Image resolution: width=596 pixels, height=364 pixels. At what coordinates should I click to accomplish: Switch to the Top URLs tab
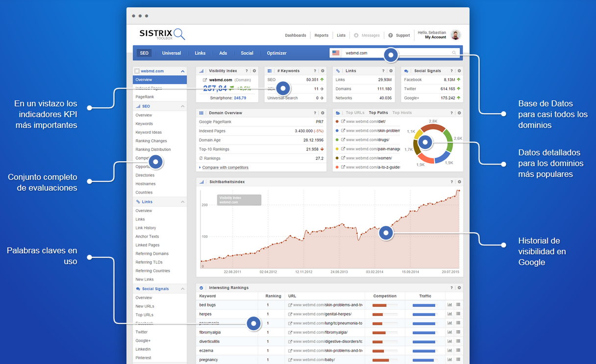pos(355,113)
